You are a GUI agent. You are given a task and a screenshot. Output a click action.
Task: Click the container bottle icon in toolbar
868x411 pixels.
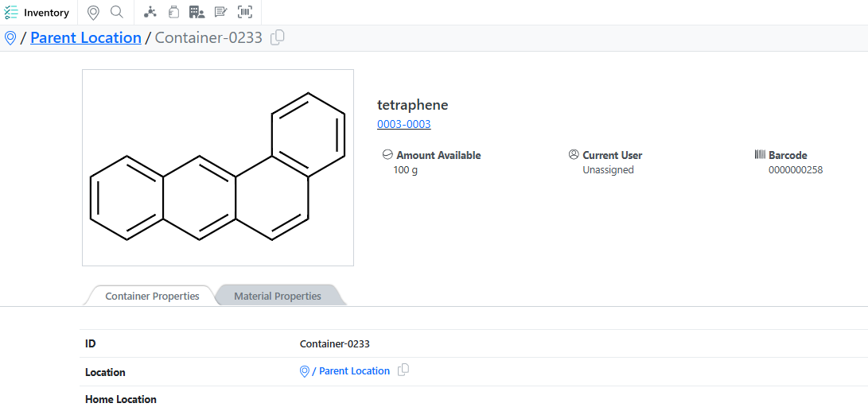tap(173, 13)
